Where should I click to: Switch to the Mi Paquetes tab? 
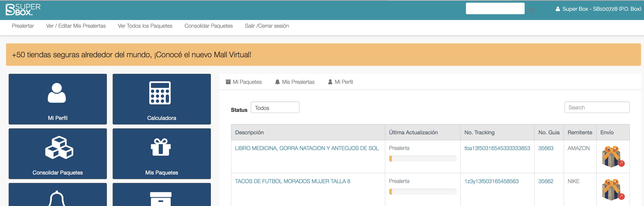244,82
